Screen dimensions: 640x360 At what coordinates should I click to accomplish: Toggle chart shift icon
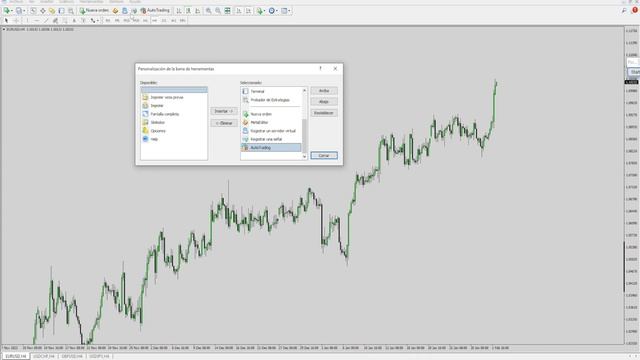(248, 11)
